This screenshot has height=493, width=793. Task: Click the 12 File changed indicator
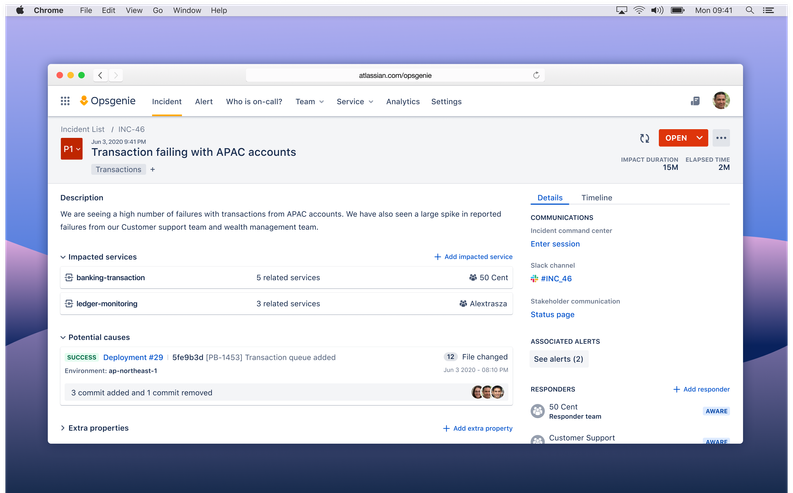click(x=476, y=357)
